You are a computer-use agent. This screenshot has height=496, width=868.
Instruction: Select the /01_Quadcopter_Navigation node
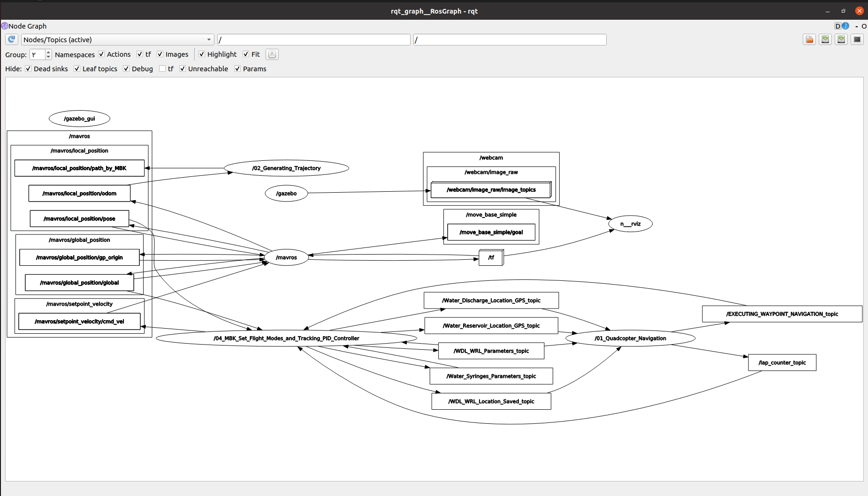point(630,338)
